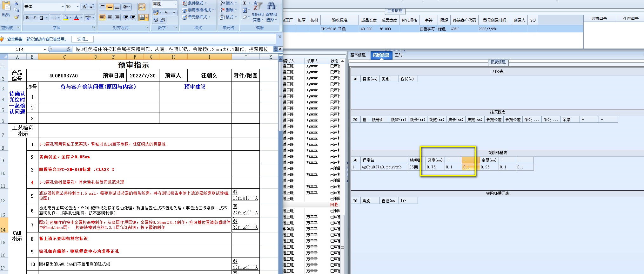Click the text orientation icon
Image resolution: width=644 pixels, height=274 pixels.
point(126,7)
